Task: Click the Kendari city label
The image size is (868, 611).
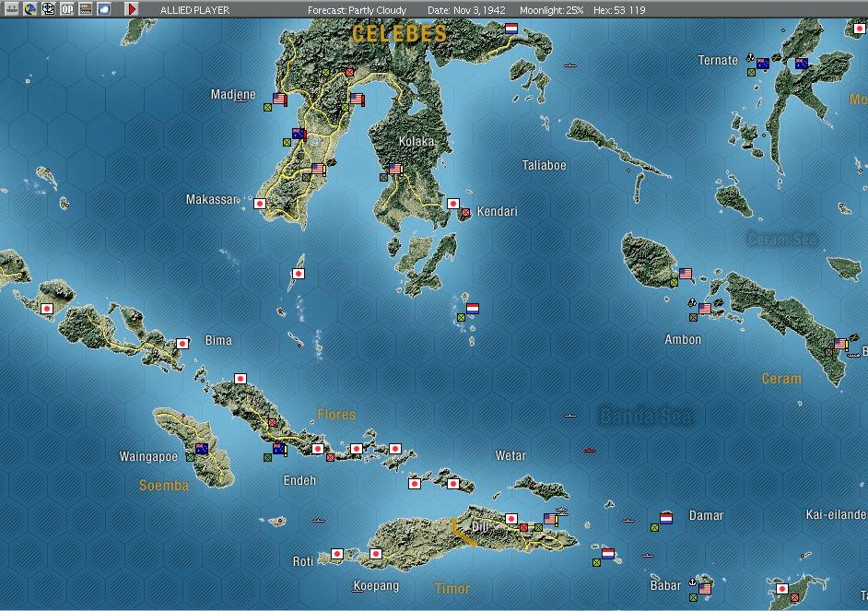Action: (x=497, y=211)
